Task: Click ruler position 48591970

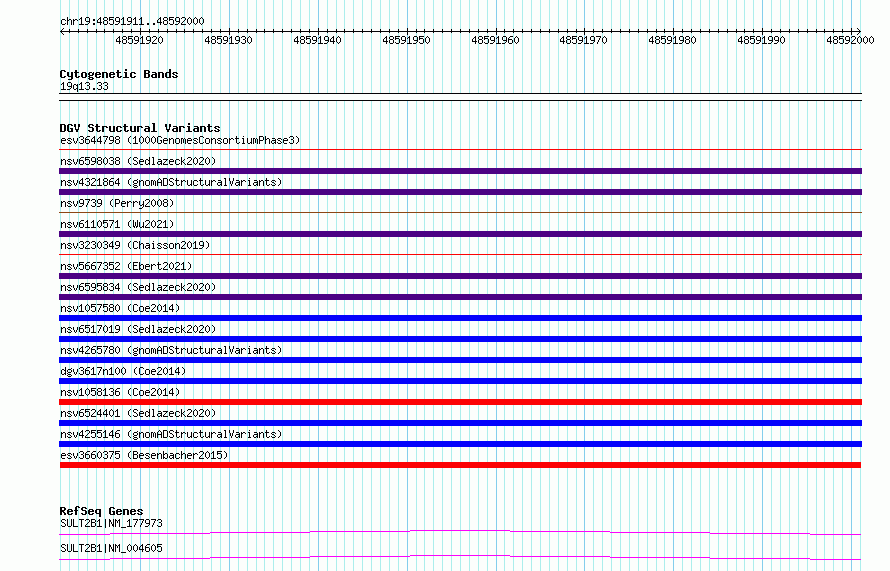Action: coord(583,40)
